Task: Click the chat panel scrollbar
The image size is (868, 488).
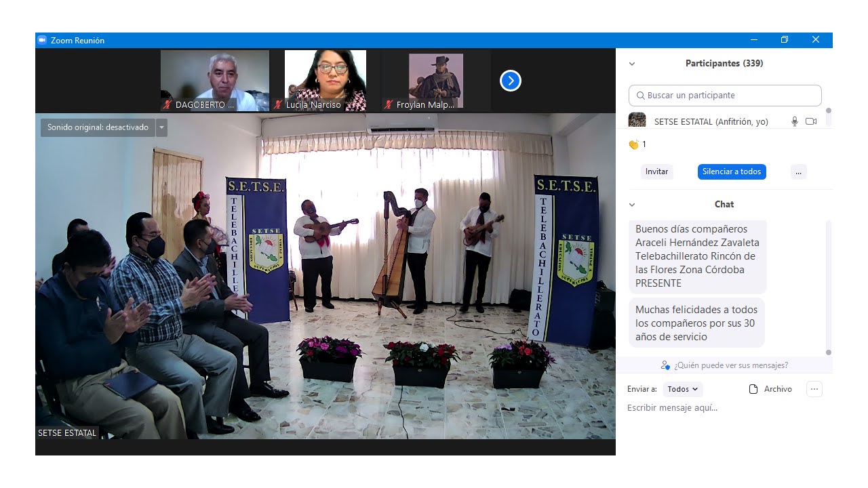Action: (x=829, y=287)
